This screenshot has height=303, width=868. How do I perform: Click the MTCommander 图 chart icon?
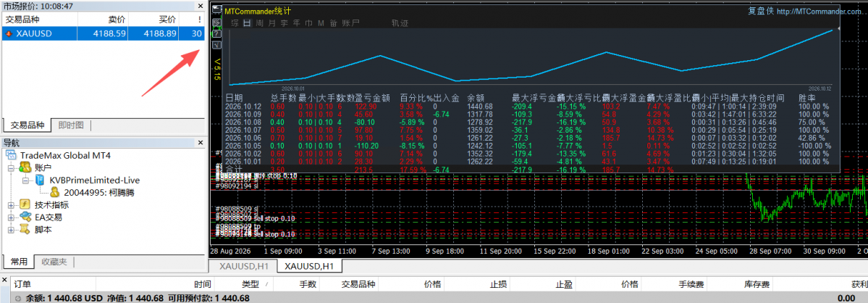(x=216, y=22)
